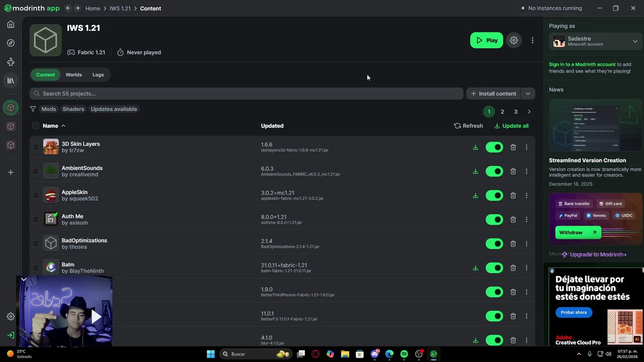Click the Buscar taskbar search box
The width and height of the screenshot is (644, 362).
(x=255, y=354)
